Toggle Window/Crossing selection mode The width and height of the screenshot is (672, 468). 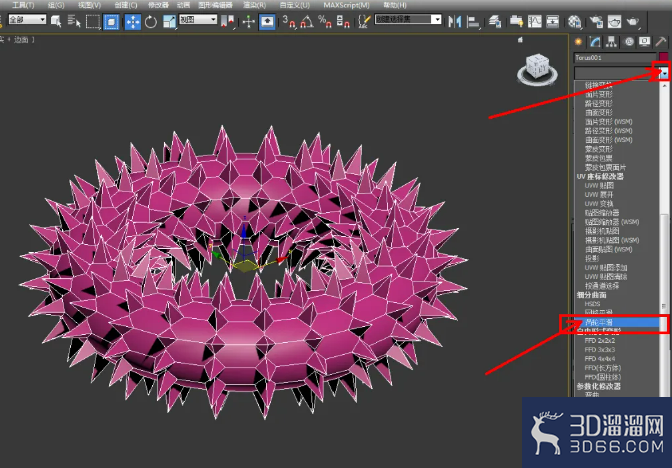pos(111,21)
